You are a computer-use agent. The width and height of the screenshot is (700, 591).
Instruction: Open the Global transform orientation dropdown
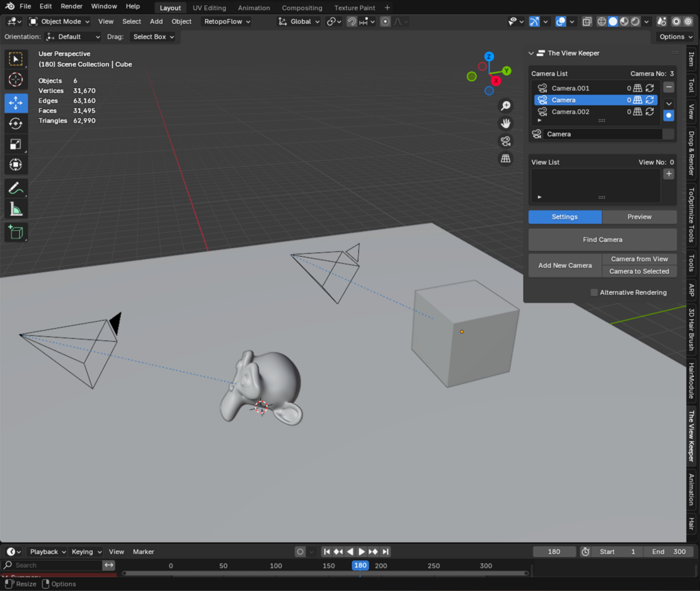298,21
